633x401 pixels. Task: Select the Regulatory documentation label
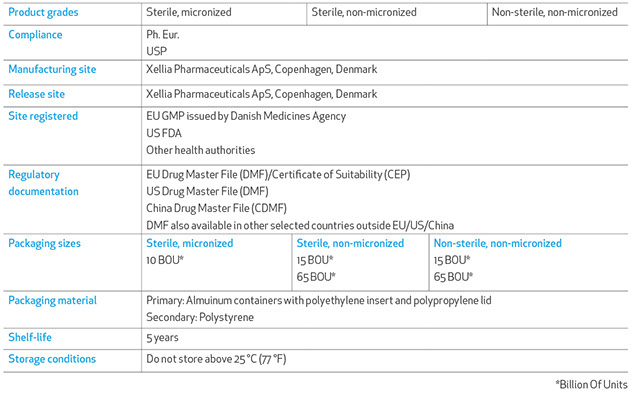(x=43, y=182)
